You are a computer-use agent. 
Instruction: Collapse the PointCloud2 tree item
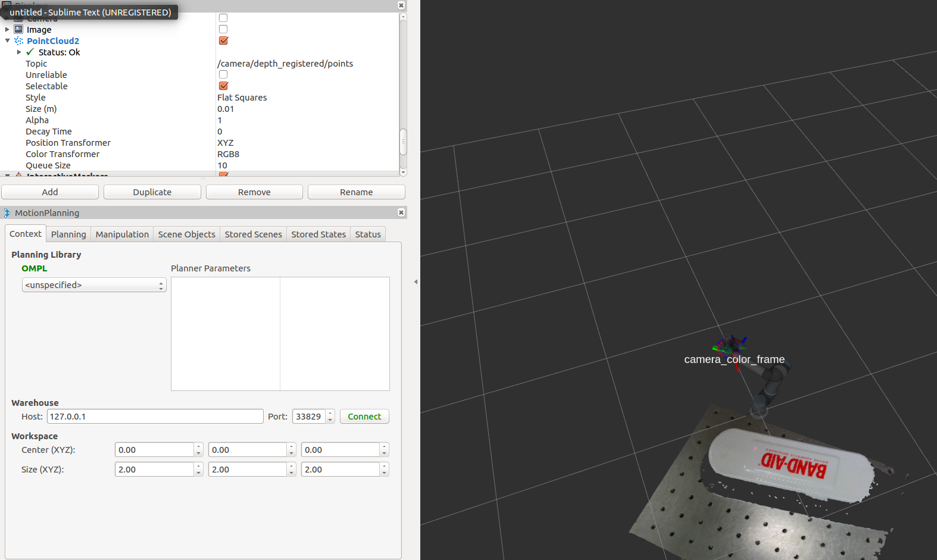pyautogui.click(x=7, y=40)
